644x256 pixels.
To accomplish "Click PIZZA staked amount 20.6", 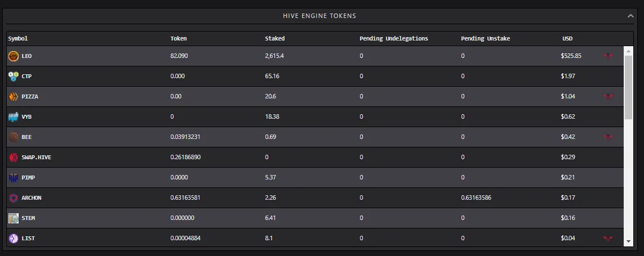I will tap(270, 96).
